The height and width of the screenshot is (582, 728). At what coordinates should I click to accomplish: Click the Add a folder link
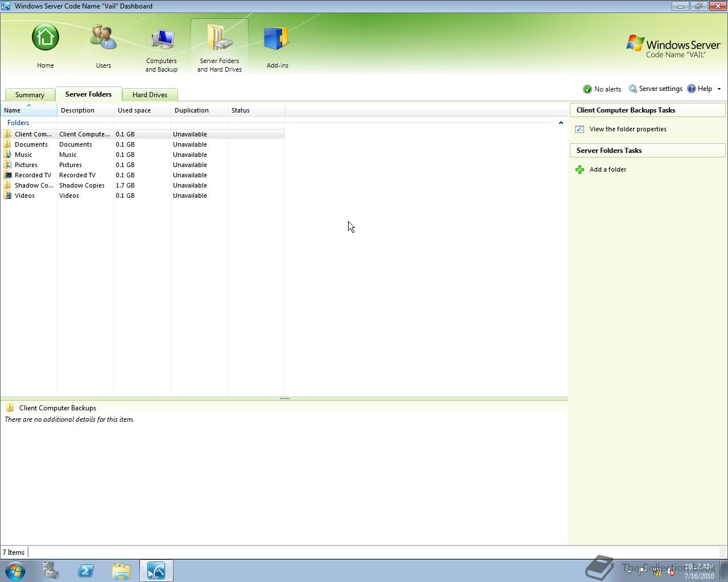tap(608, 169)
